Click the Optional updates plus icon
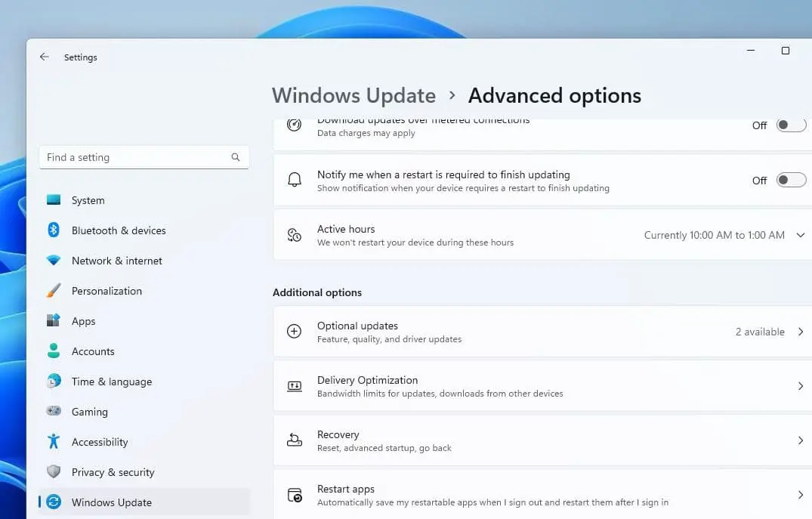812x519 pixels. click(294, 331)
